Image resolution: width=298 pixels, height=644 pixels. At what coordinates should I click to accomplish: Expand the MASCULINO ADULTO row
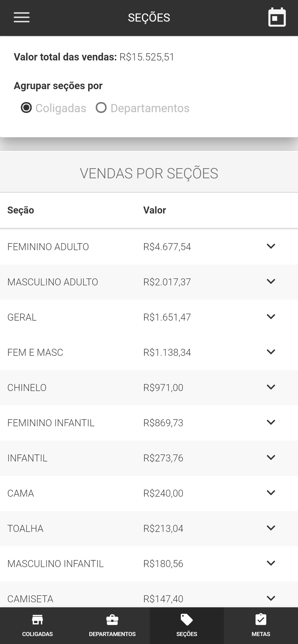click(271, 281)
